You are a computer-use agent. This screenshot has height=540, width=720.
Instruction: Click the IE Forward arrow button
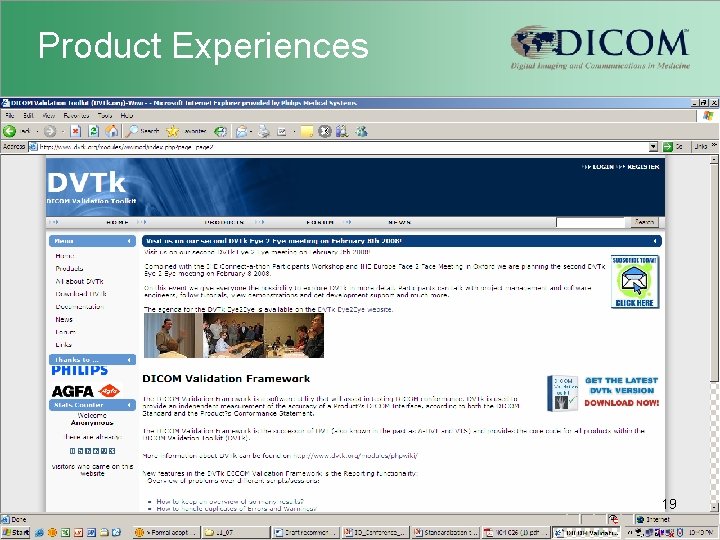[x=50, y=132]
